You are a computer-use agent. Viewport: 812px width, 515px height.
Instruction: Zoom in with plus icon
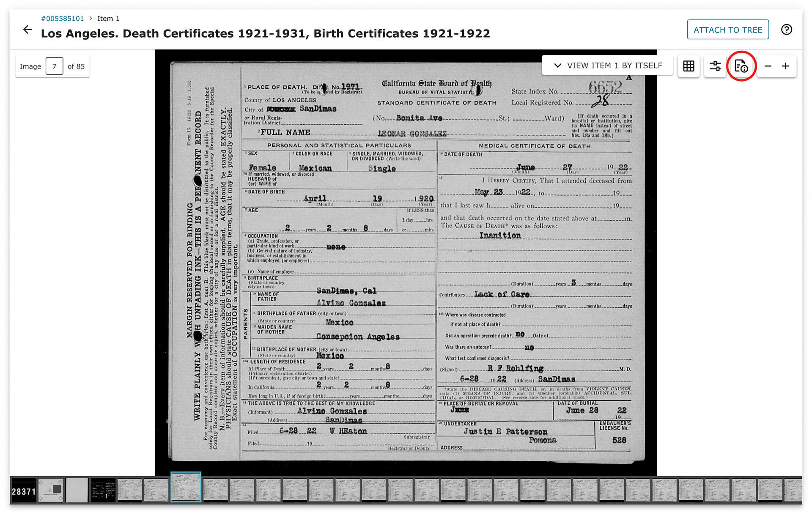(x=785, y=66)
